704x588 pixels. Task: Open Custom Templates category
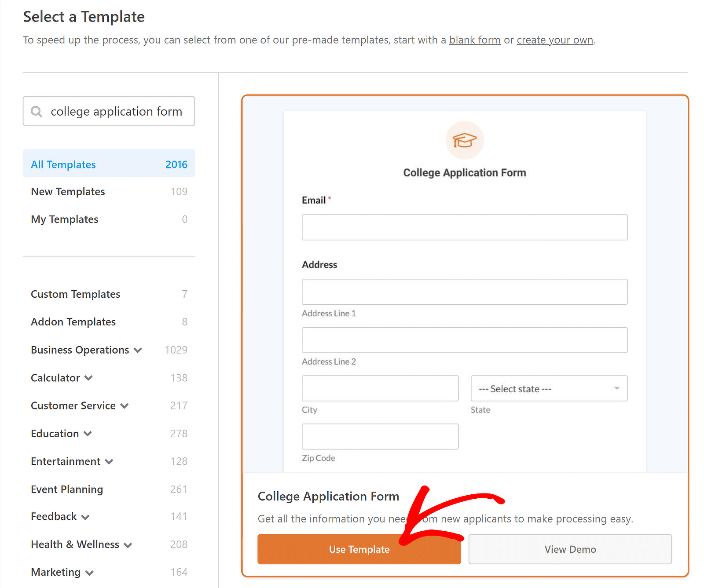tap(75, 294)
